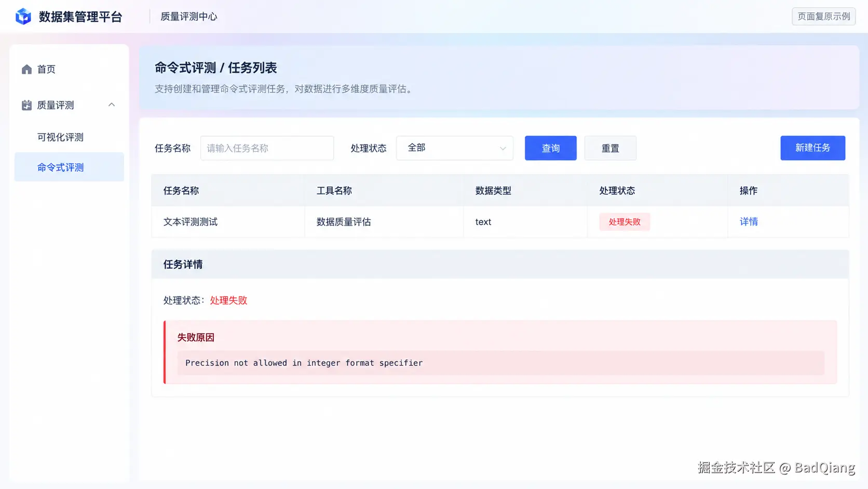Collapse the 质量评测 menu chevron
The width and height of the screenshot is (868, 489).
111,105
